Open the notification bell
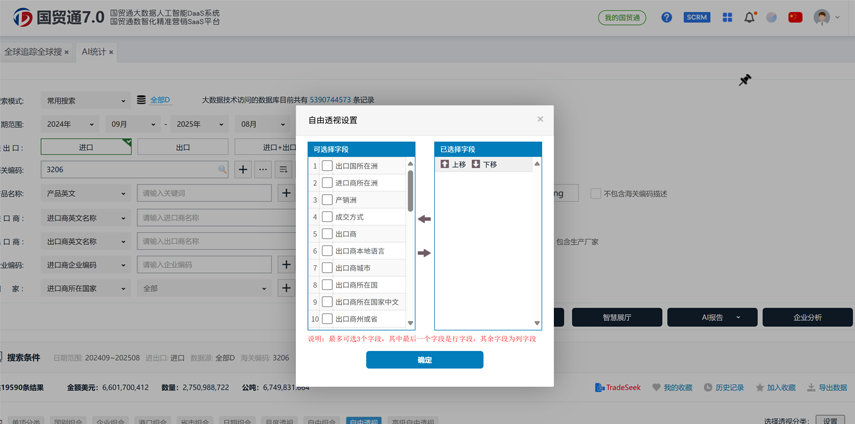The image size is (855, 424). (x=749, y=18)
